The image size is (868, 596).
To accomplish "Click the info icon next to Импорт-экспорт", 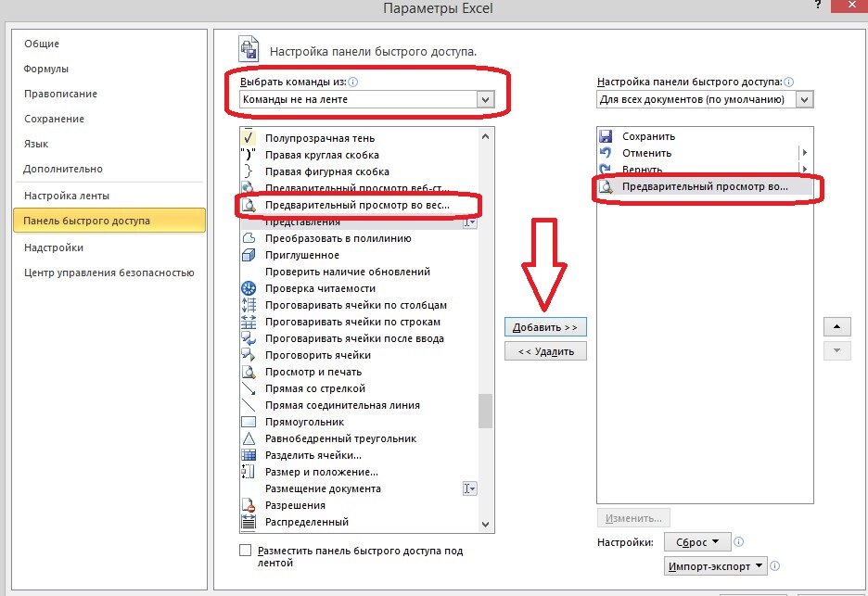I will click(x=775, y=565).
